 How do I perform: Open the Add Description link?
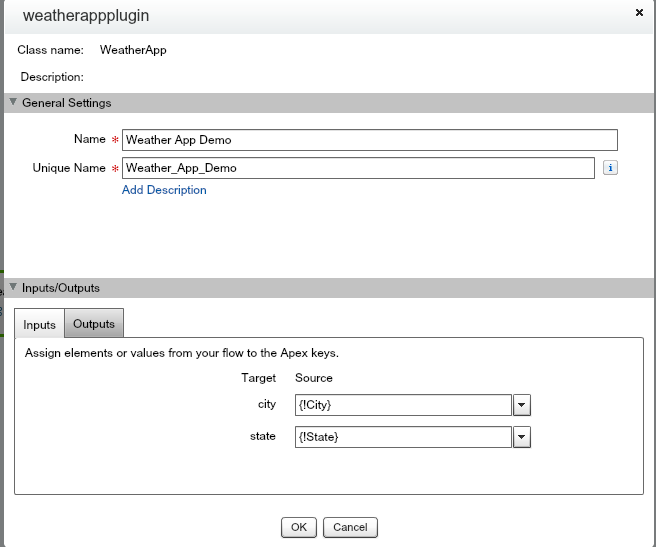point(164,190)
